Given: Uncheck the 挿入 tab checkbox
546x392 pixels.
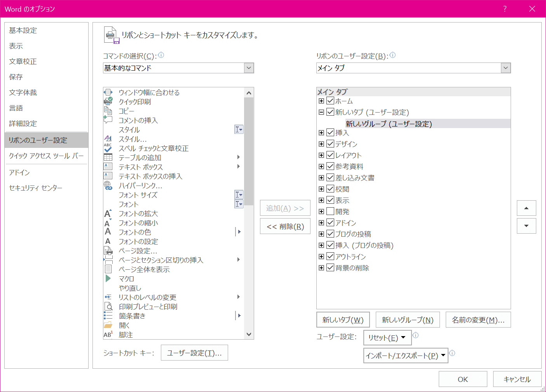Looking at the screenshot, I should pyautogui.click(x=330, y=132).
